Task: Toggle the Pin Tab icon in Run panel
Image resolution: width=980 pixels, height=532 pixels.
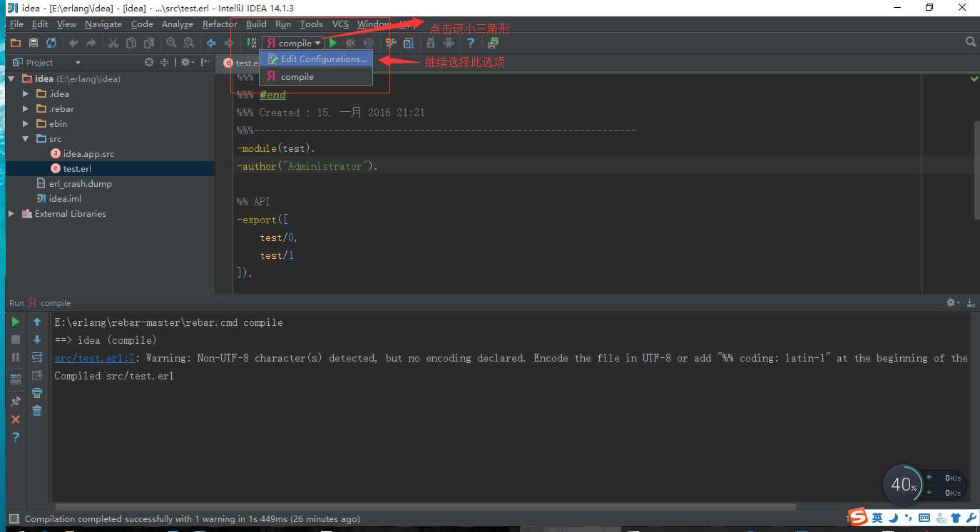Action: (16, 401)
